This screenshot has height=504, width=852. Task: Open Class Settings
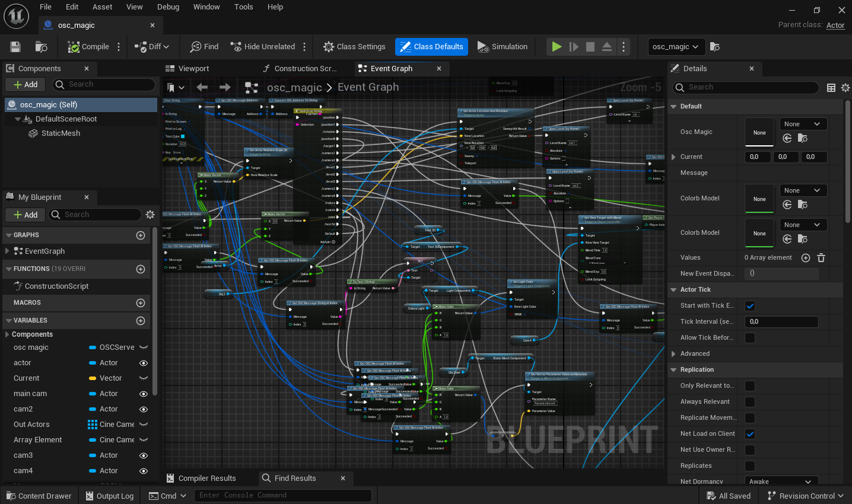pos(354,47)
